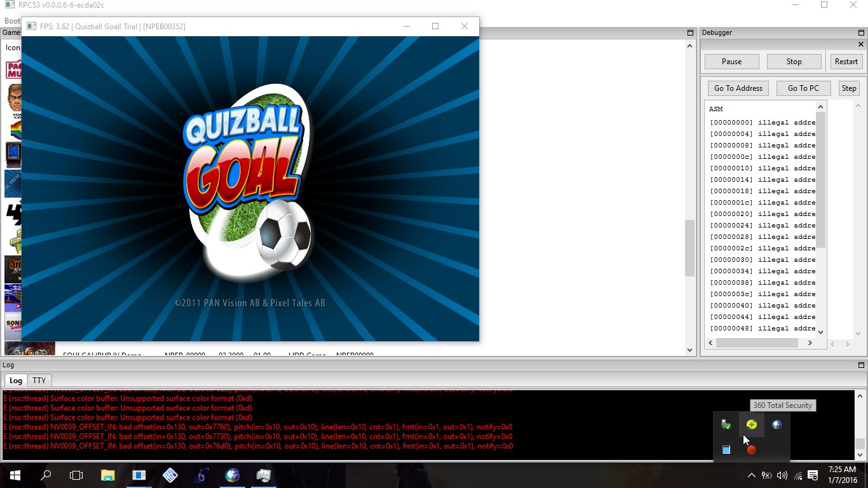Image resolution: width=868 pixels, height=488 pixels.
Task: Select ASM line at address 00000038
Action: point(763,283)
